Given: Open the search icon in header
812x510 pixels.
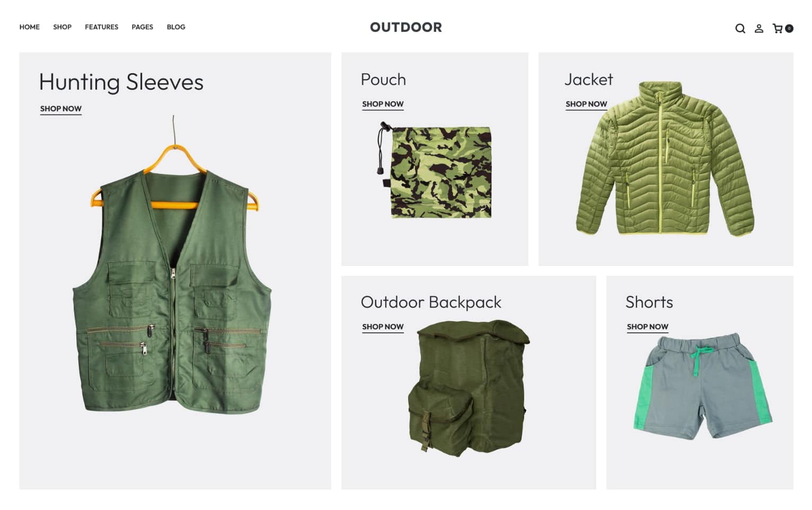Looking at the screenshot, I should coord(740,29).
